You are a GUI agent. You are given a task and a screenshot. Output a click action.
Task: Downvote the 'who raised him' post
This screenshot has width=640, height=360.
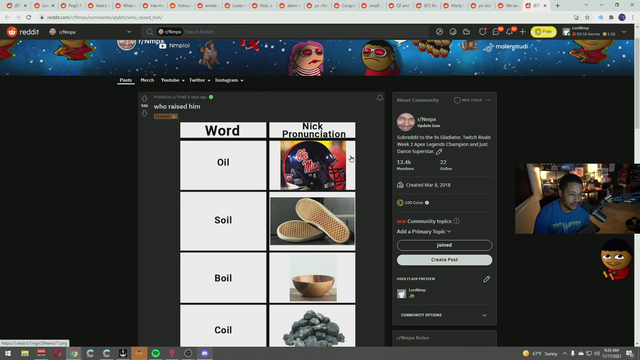[x=144, y=114]
